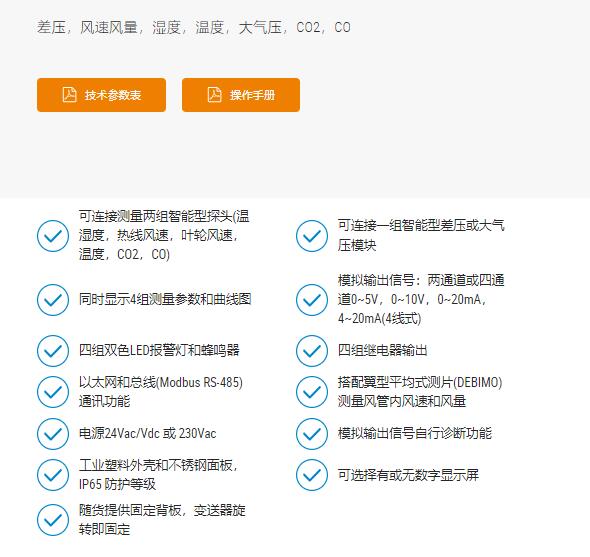Click checkmark icon beside 随货提供固定背板
590x557 pixels.
[x=53, y=520]
